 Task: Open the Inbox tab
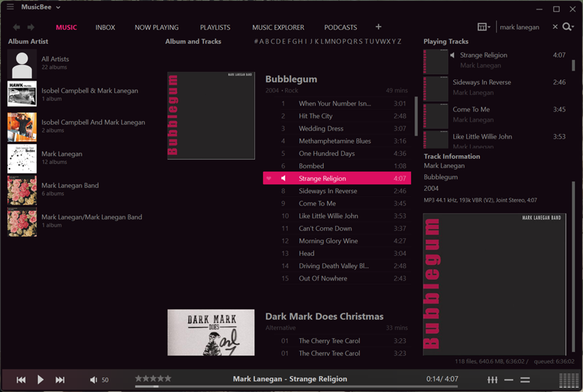[x=105, y=27]
